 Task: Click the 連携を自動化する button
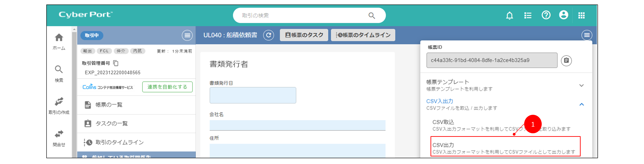coord(167,87)
